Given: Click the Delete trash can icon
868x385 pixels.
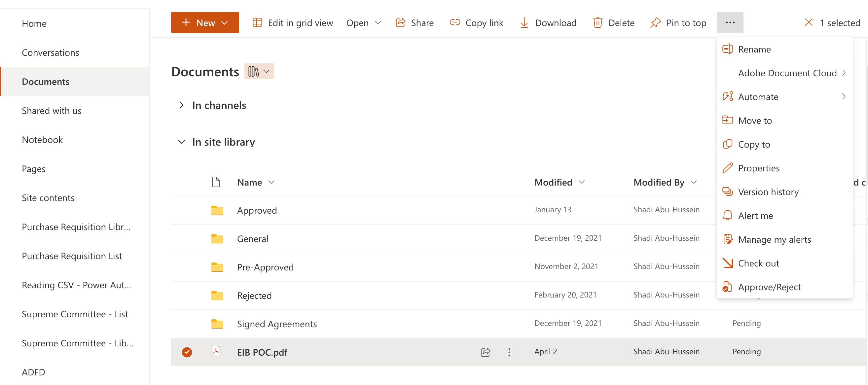Looking at the screenshot, I should (x=597, y=22).
